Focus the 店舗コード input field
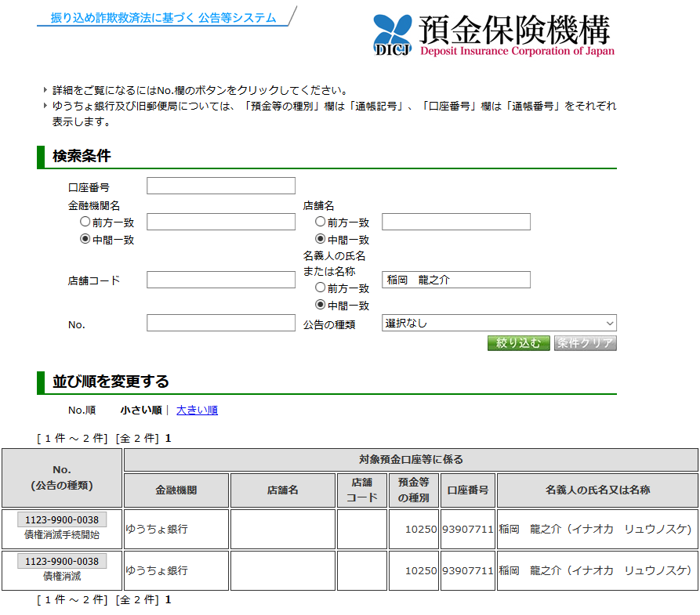The height and width of the screenshot is (615, 700). [221, 280]
